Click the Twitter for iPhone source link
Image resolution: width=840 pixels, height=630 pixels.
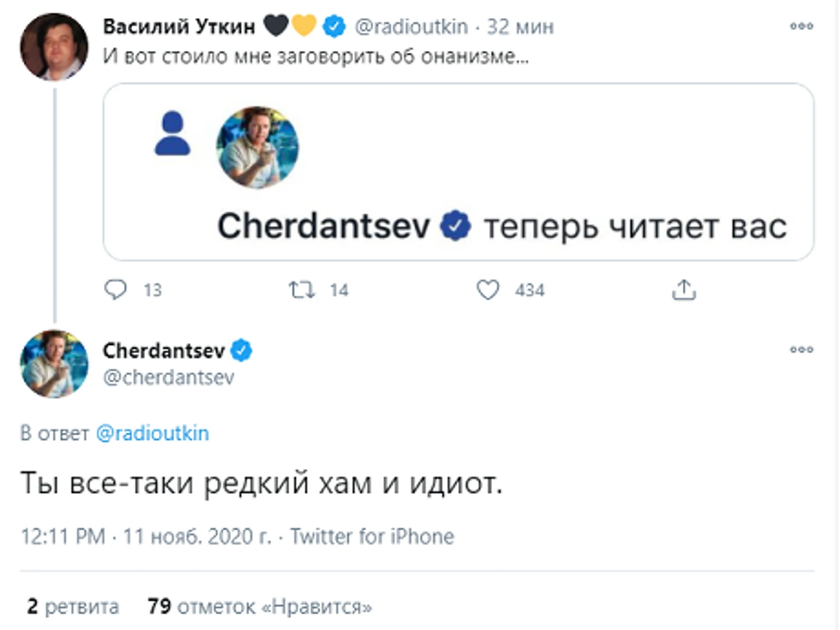click(372, 536)
